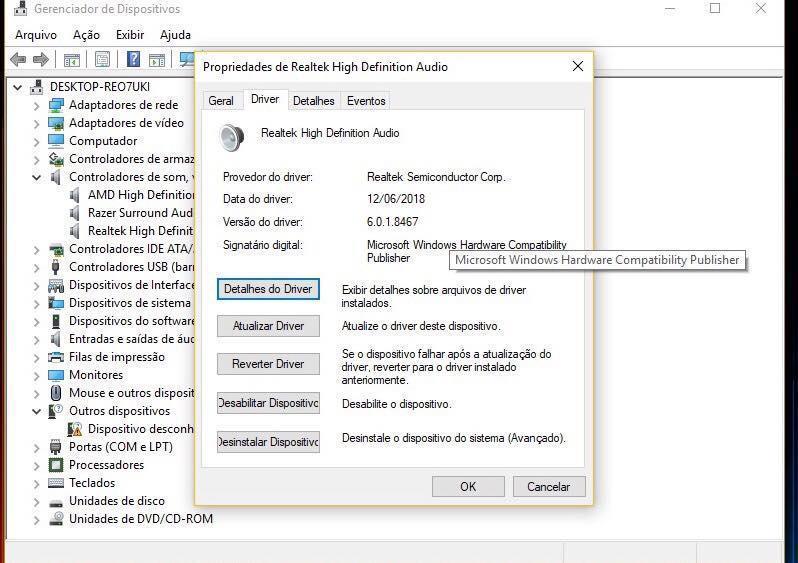Viewport: 798px width, 563px height.
Task: Click the Forward arrow toolbar icon
Action: [x=40, y=60]
